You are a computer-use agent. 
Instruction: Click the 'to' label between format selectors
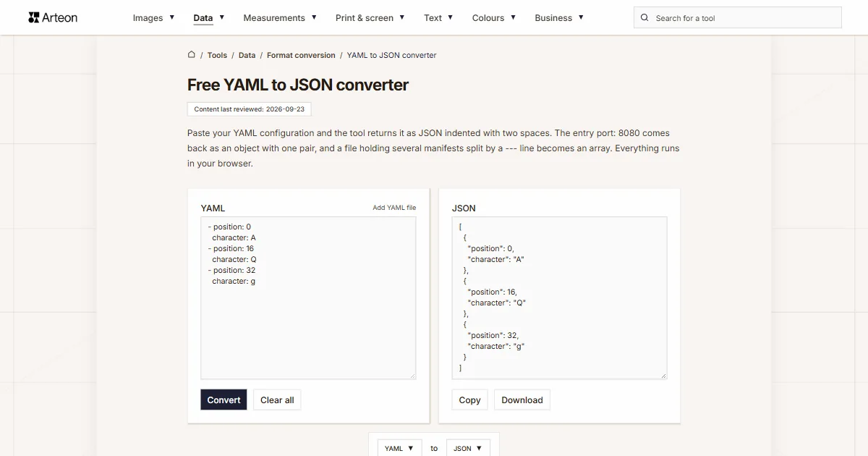point(434,448)
